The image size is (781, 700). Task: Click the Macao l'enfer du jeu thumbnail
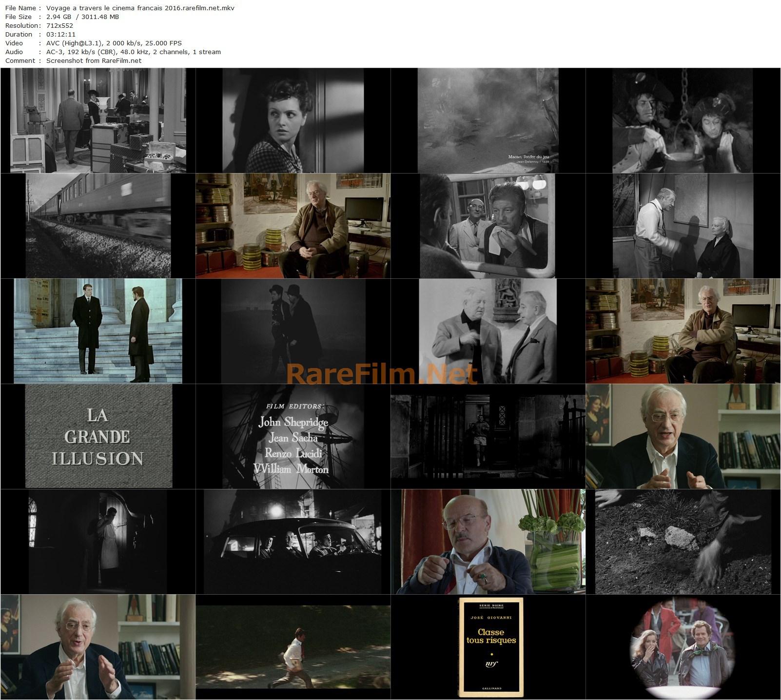click(x=488, y=119)
